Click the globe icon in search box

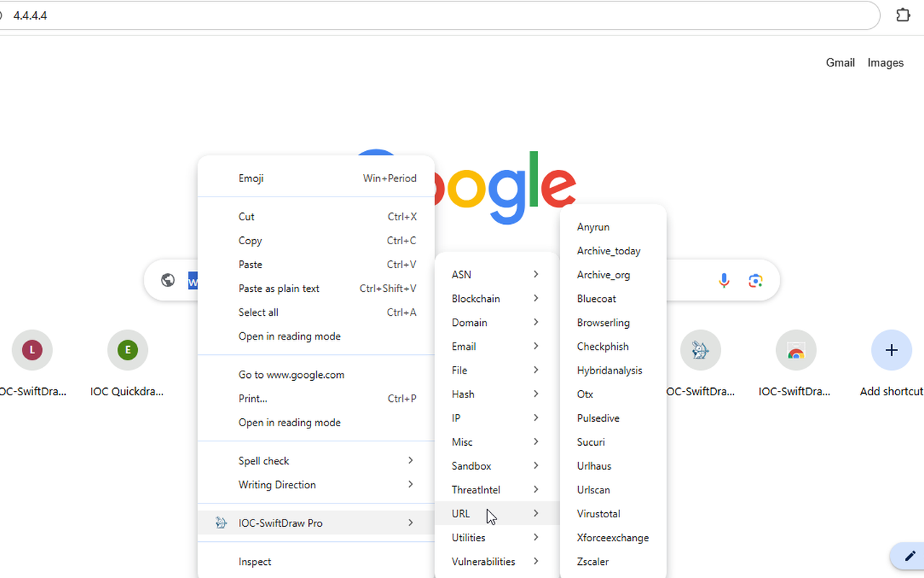pyautogui.click(x=167, y=280)
